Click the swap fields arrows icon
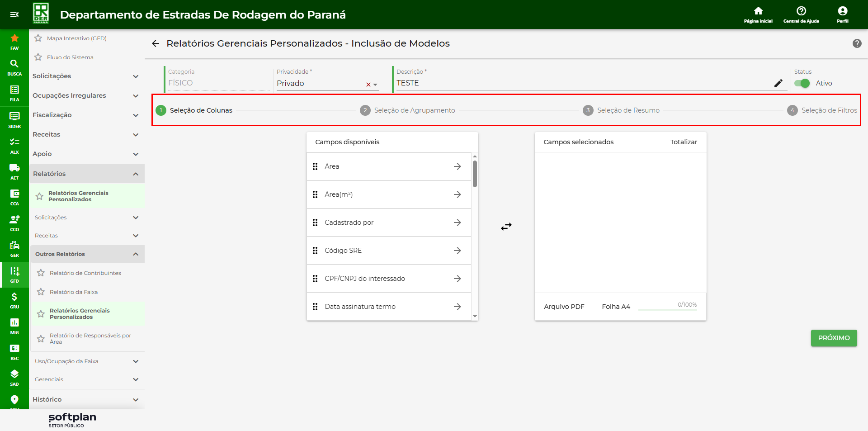The image size is (868, 431). pos(506,227)
